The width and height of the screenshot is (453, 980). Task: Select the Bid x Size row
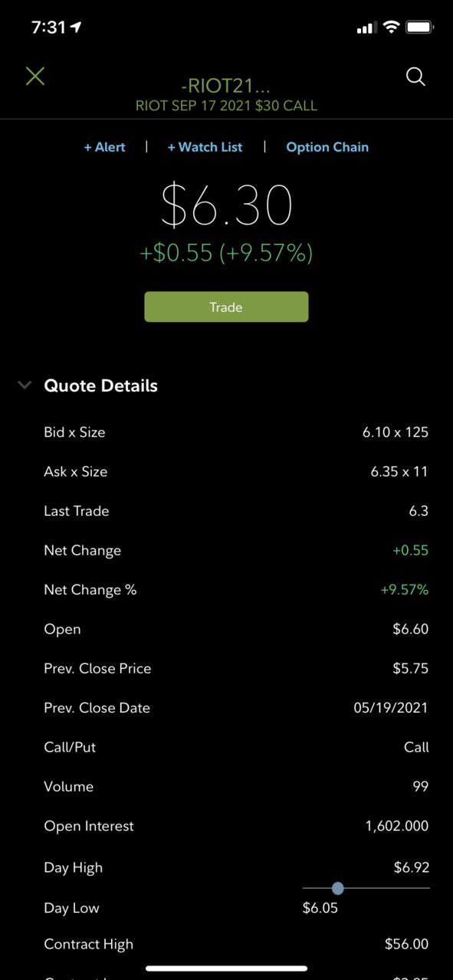point(236,432)
